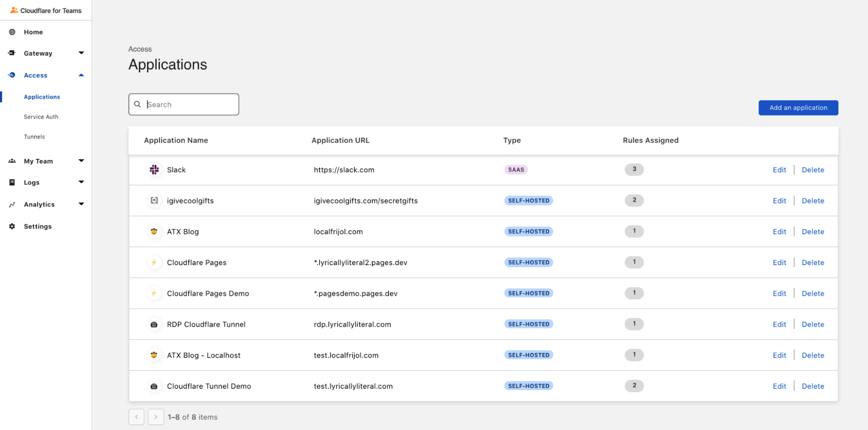Click the Add an application button
Viewport: 868px width, 430px height.
click(798, 108)
